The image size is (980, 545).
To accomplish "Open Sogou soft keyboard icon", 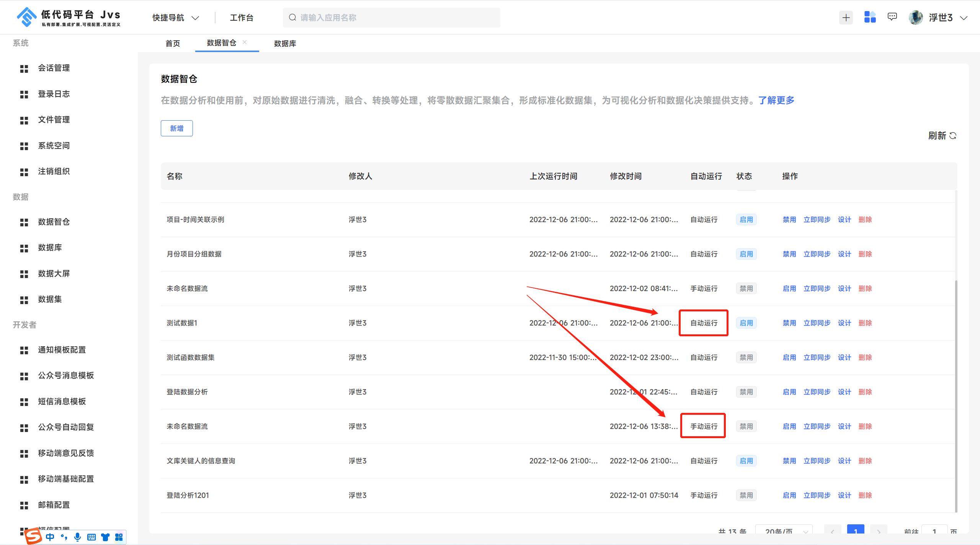I will (91, 537).
